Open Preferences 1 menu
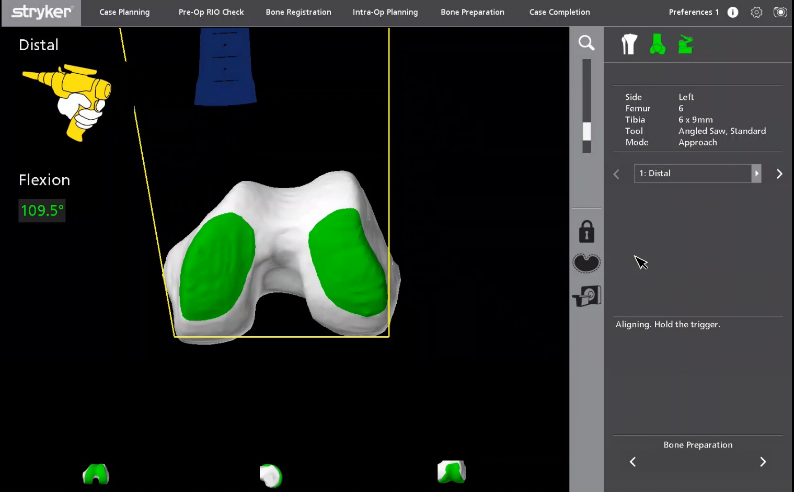 point(693,12)
